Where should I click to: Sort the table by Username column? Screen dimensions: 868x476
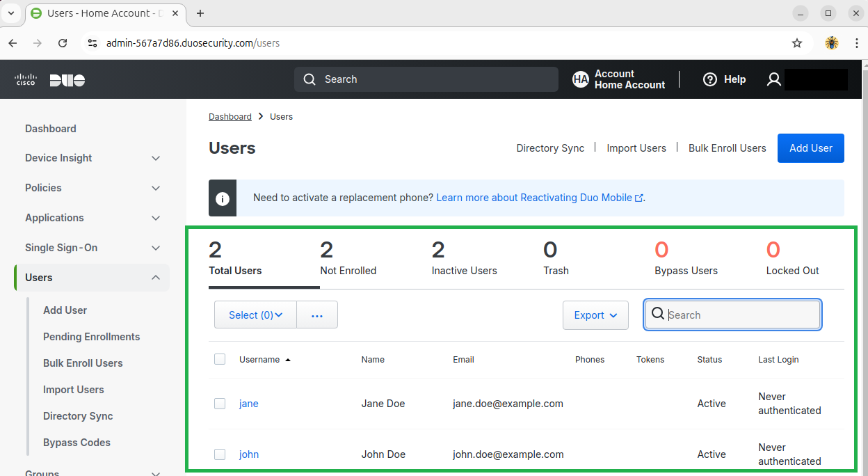259,360
